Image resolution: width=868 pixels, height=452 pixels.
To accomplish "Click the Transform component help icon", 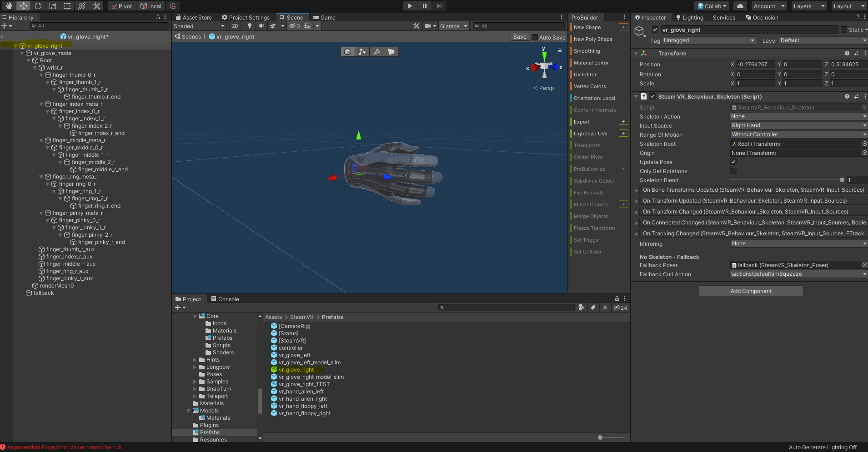I will point(846,53).
